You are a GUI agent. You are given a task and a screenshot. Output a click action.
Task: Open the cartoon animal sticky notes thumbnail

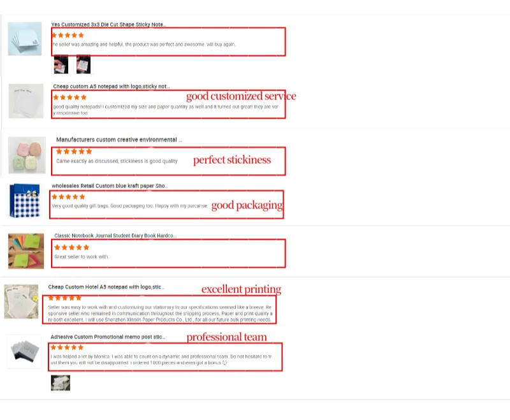point(27,156)
